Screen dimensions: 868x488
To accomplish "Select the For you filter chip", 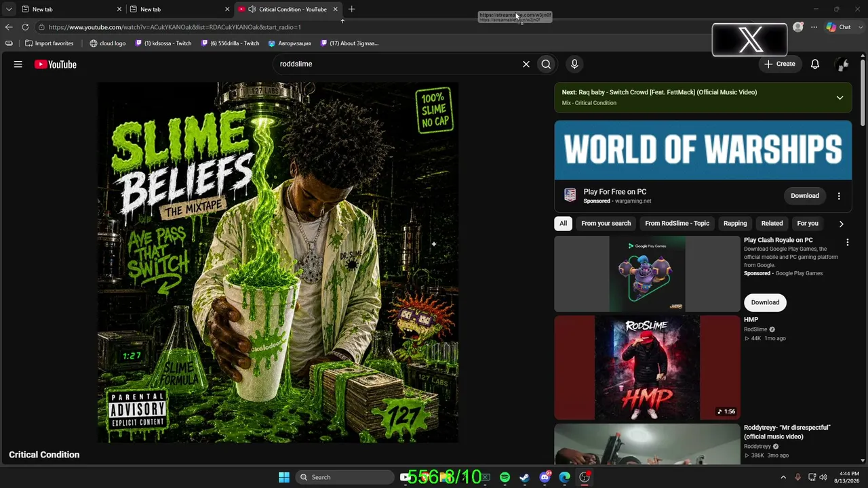I will [x=808, y=223].
